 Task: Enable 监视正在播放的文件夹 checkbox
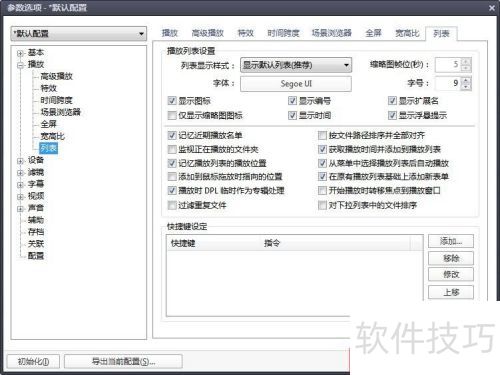point(172,149)
